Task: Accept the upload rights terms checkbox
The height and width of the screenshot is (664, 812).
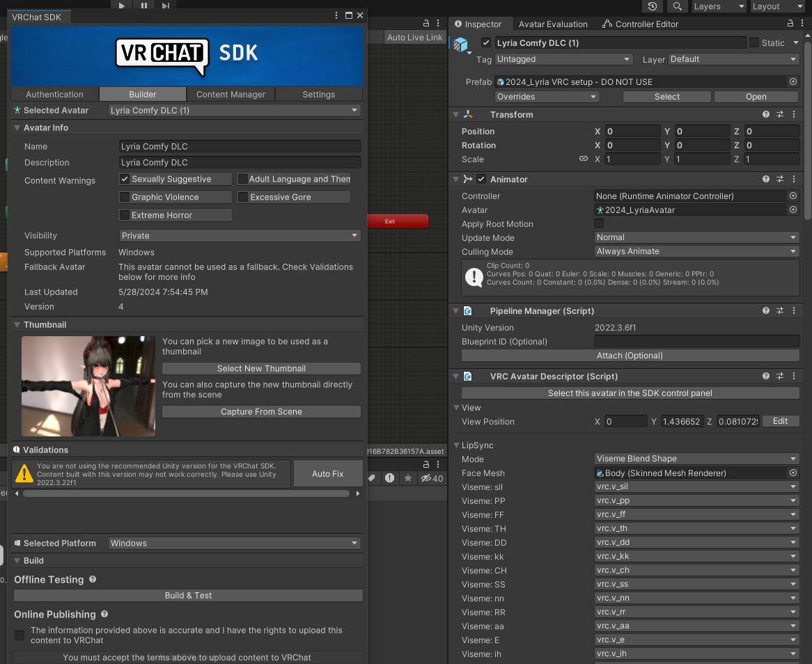Action: (19, 635)
